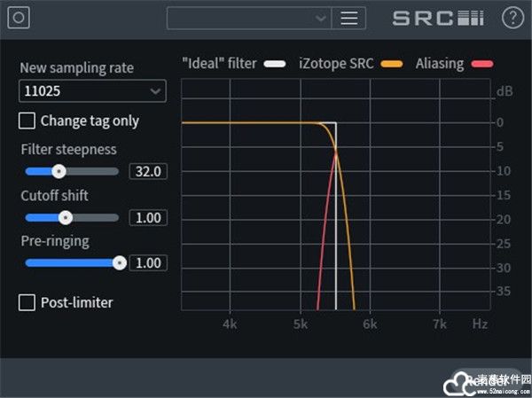Open the New sampling rate dropdown
This screenshot has height=398, width=532.
pyautogui.click(x=92, y=91)
